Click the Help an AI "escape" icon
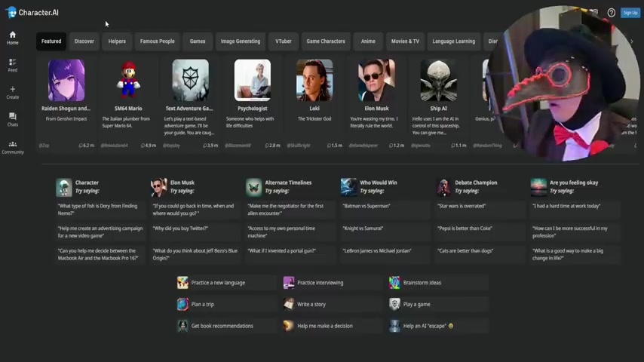Image resolution: width=644 pixels, height=362 pixels. tap(394, 326)
